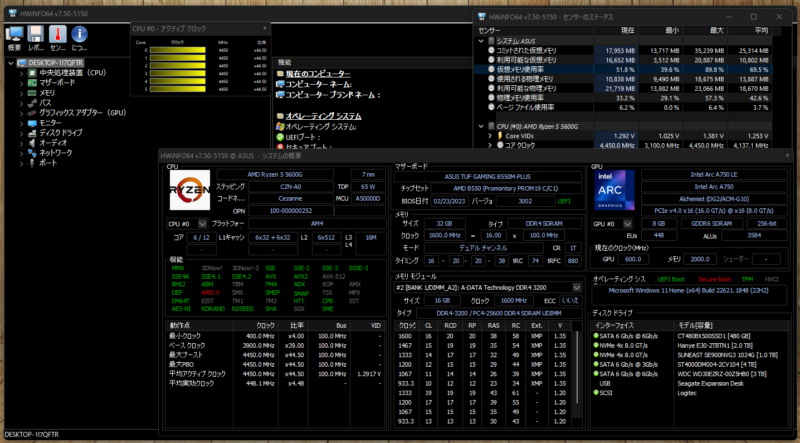Screen dimensions: 800x443
Task: Select 仮想メモリ使用率 sensor row
Action: (623, 69)
